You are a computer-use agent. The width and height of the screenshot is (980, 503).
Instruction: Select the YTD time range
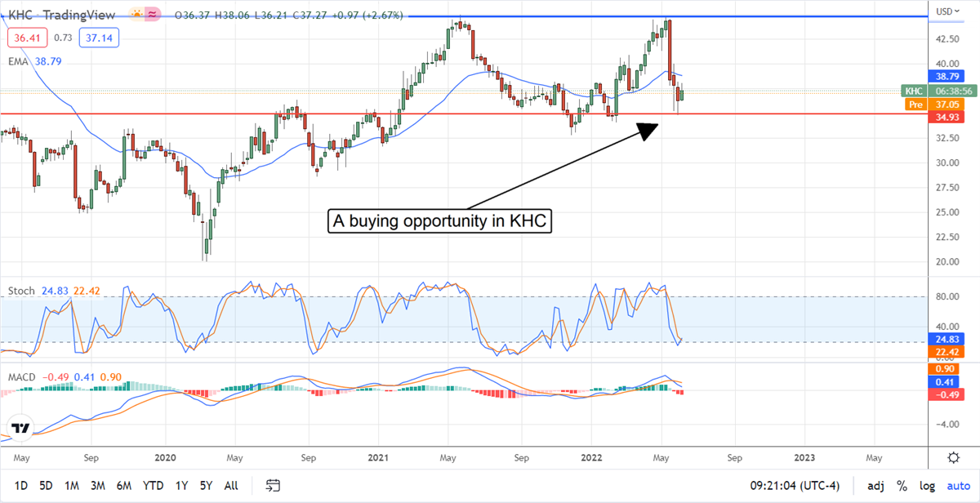pos(154,485)
